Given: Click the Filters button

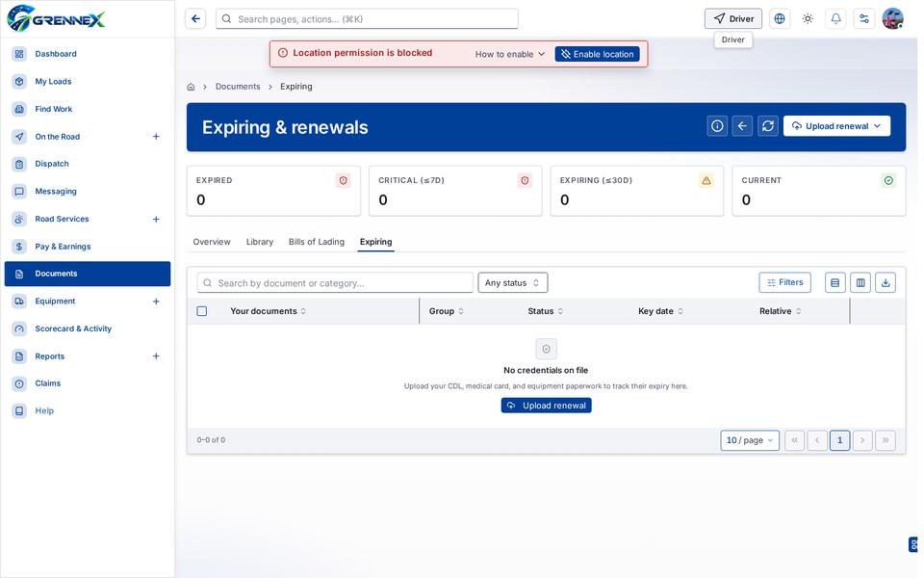Looking at the screenshot, I should tap(785, 282).
